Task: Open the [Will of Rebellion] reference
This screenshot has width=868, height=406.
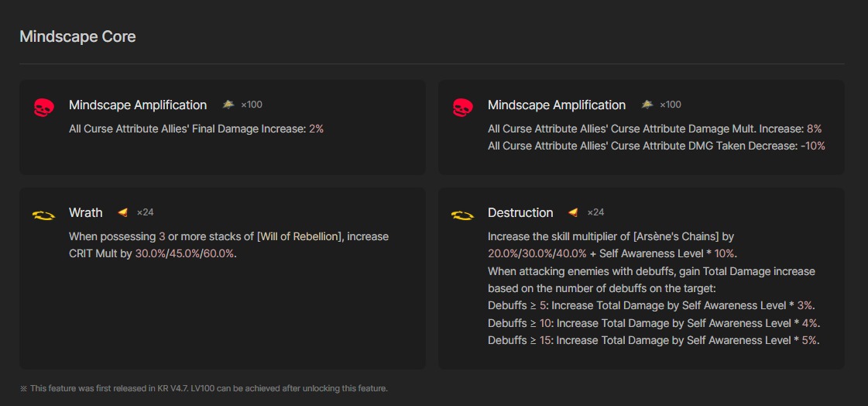Action: coord(300,236)
